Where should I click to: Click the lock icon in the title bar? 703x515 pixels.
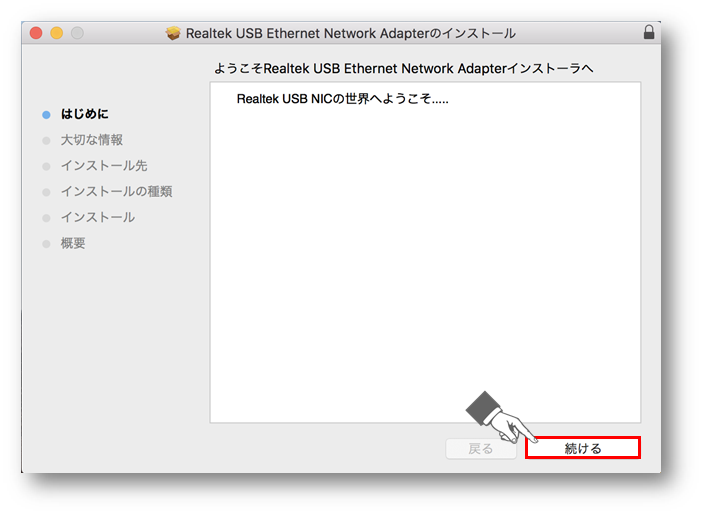pyautogui.click(x=649, y=32)
